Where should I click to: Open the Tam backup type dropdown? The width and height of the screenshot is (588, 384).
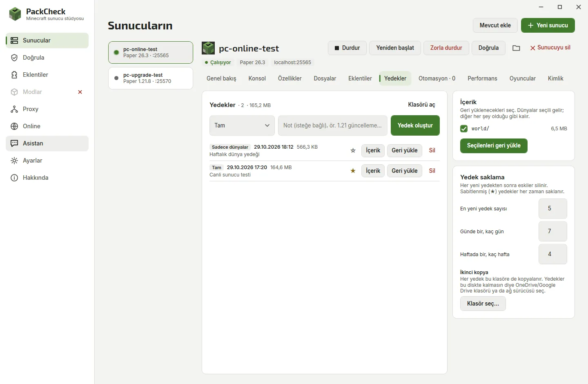[x=242, y=125]
